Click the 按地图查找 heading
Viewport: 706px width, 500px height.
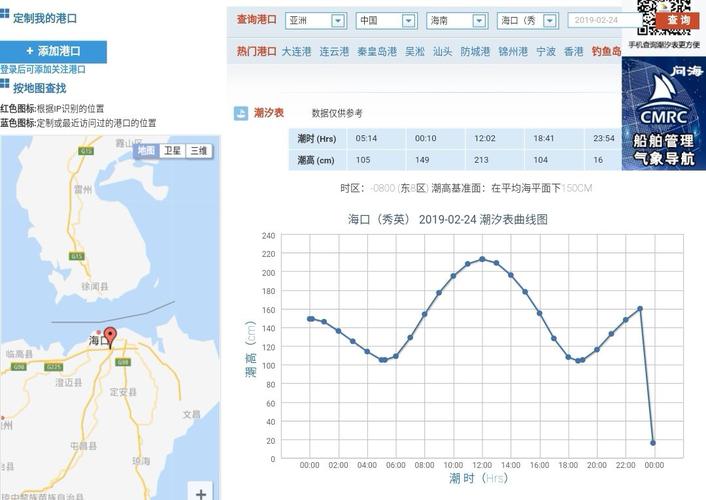click(x=40, y=88)
